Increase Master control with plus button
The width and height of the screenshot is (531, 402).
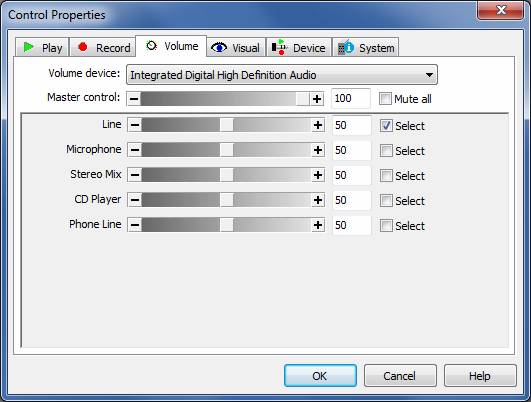[317, 99]
